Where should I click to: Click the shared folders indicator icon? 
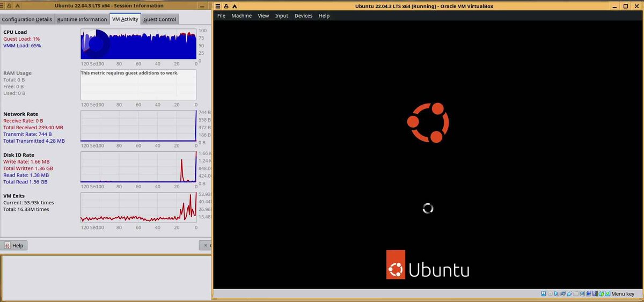coord(576,293)
